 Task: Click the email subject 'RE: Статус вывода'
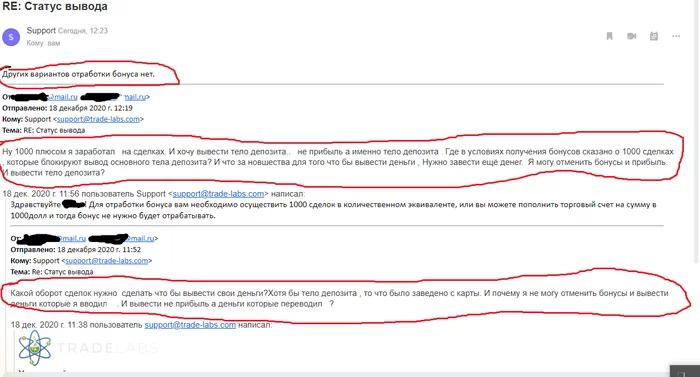pos(55,7)
